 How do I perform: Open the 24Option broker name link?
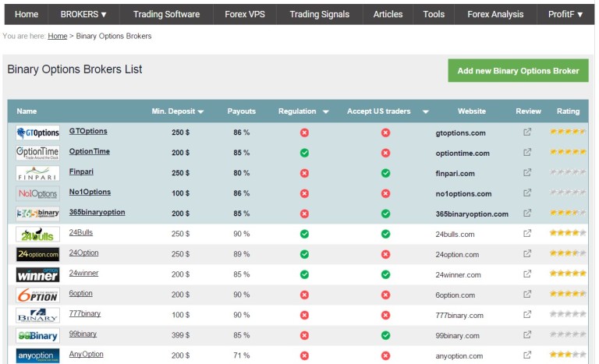[83, 253]
